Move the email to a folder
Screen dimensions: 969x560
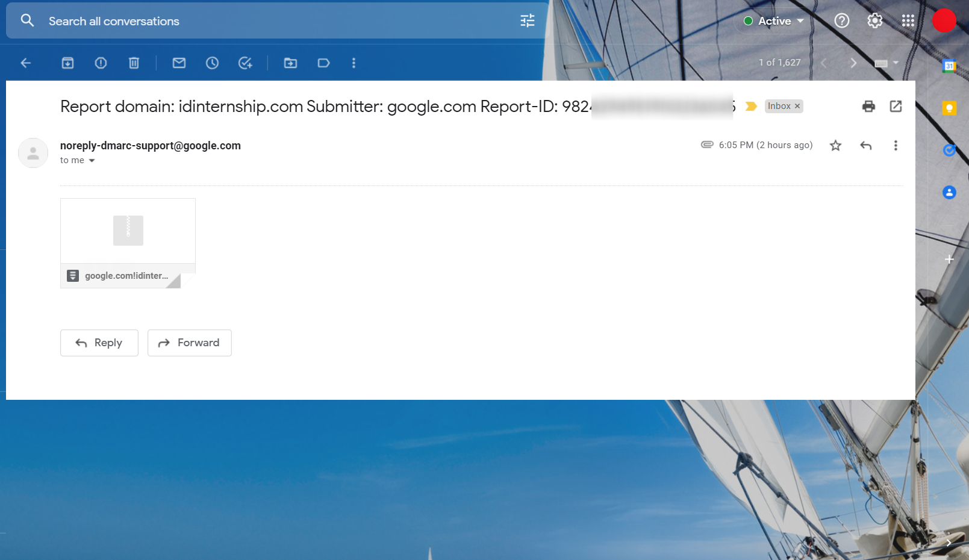[291, 63]
